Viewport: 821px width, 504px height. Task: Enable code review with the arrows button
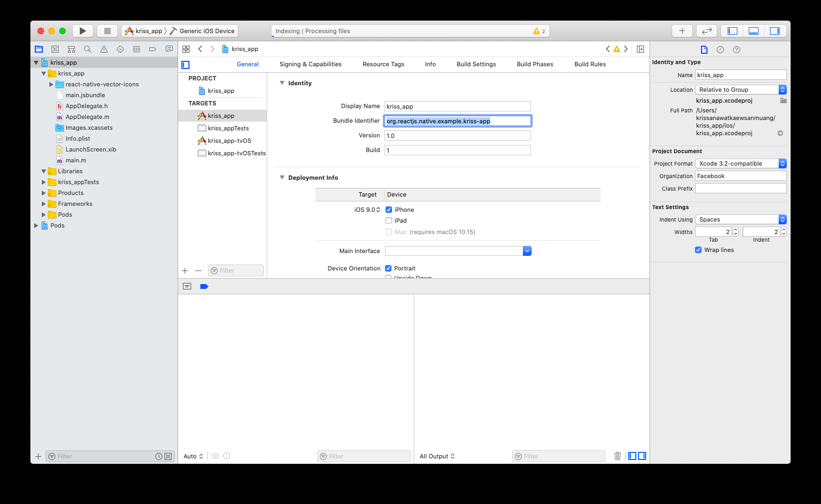707,31
